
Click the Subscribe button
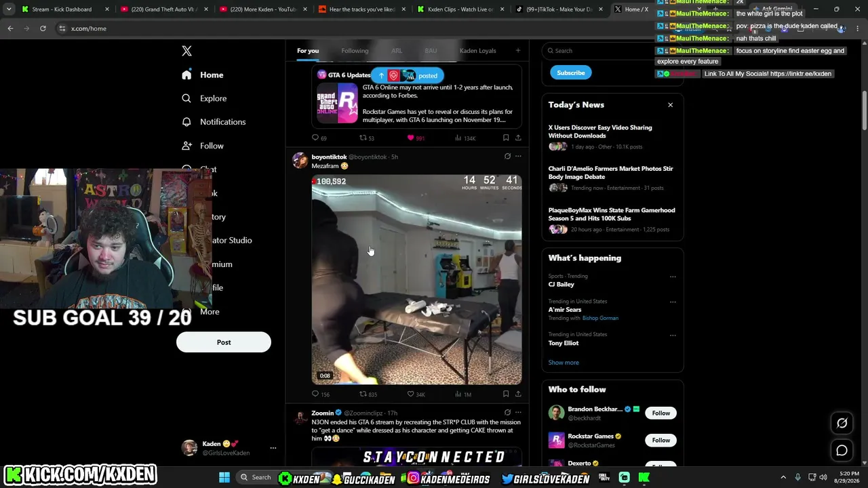click(x=571, y=73)
